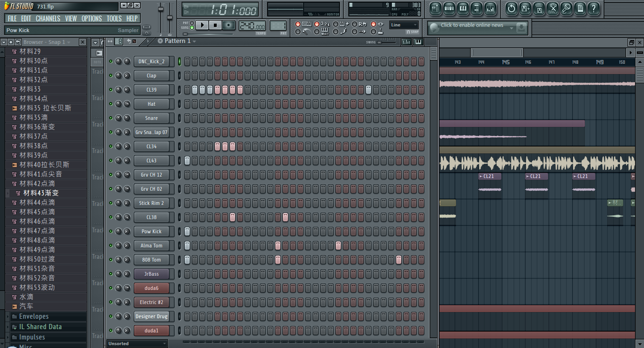Click the swing slider
The image size is (644, 348).
pos(387,42)
